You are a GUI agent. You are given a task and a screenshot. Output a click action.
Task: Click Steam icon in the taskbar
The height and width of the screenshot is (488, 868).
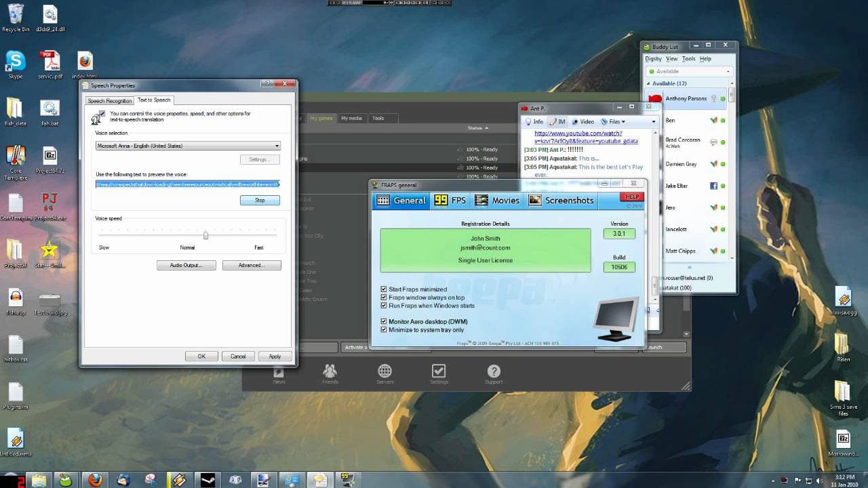pos(207,479)
